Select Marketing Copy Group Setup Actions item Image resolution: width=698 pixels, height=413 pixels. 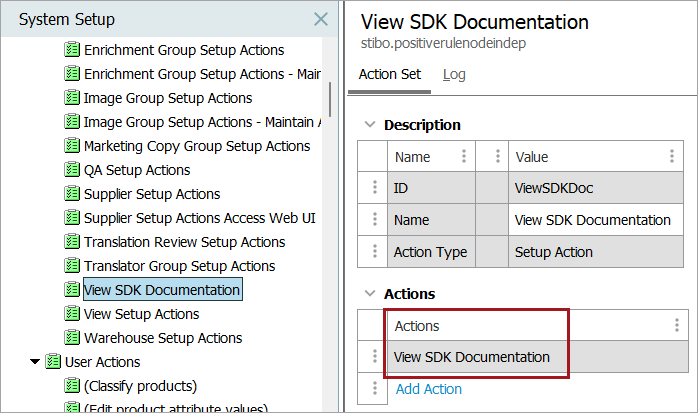[x=197, y=146]
